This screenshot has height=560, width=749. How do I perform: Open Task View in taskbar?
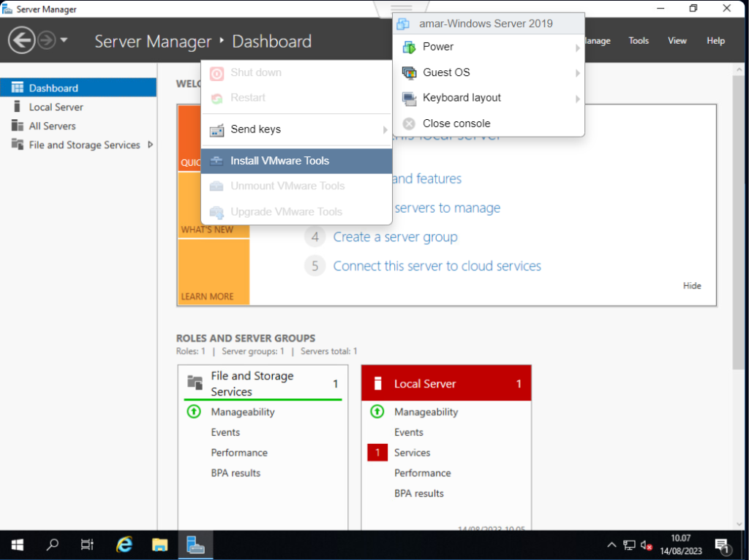click(87, 545)
